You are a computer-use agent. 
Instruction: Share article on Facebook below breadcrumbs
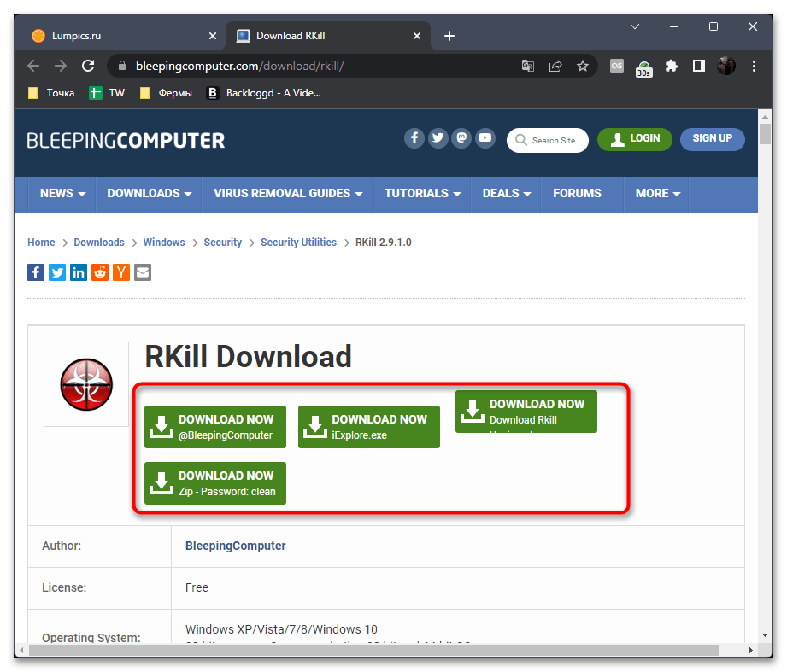[x=36, y=272]
